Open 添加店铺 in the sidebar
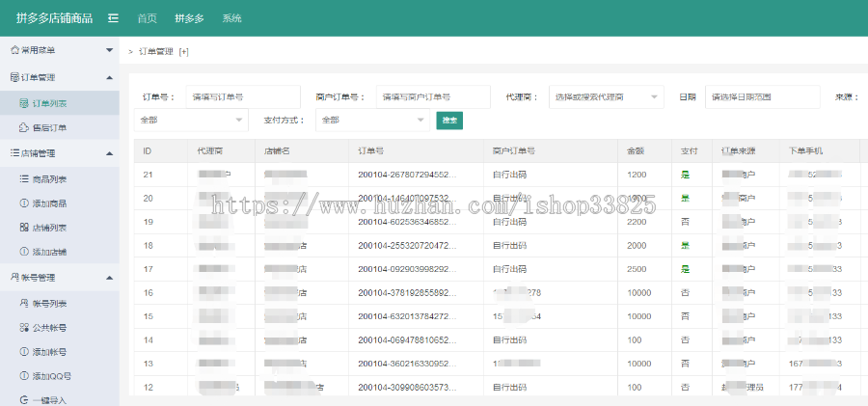 59,252
